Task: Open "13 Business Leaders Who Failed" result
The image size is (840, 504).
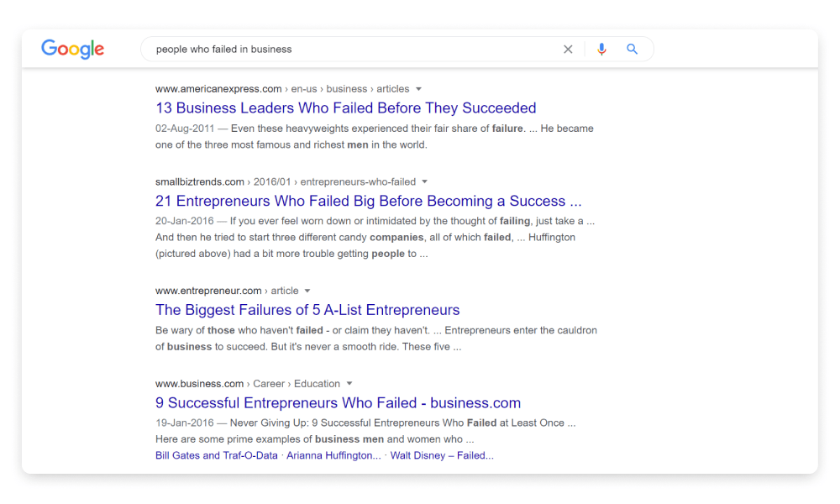Action: [345, 108]
